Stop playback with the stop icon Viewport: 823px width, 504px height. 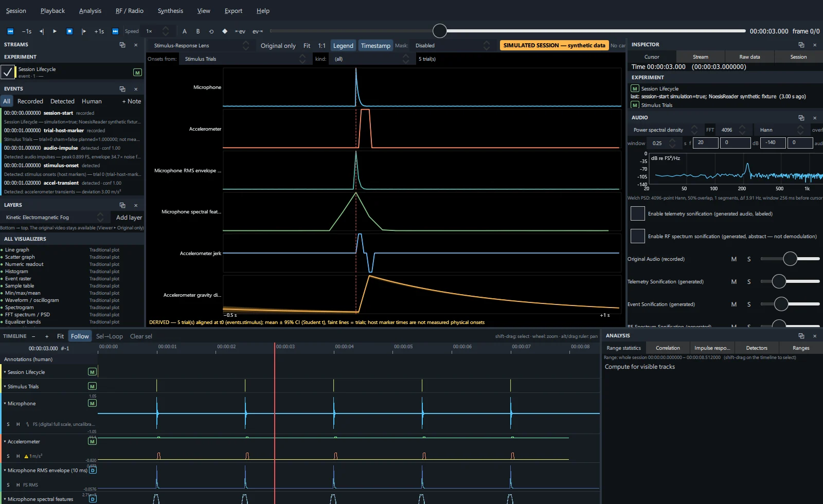point(69,31)
